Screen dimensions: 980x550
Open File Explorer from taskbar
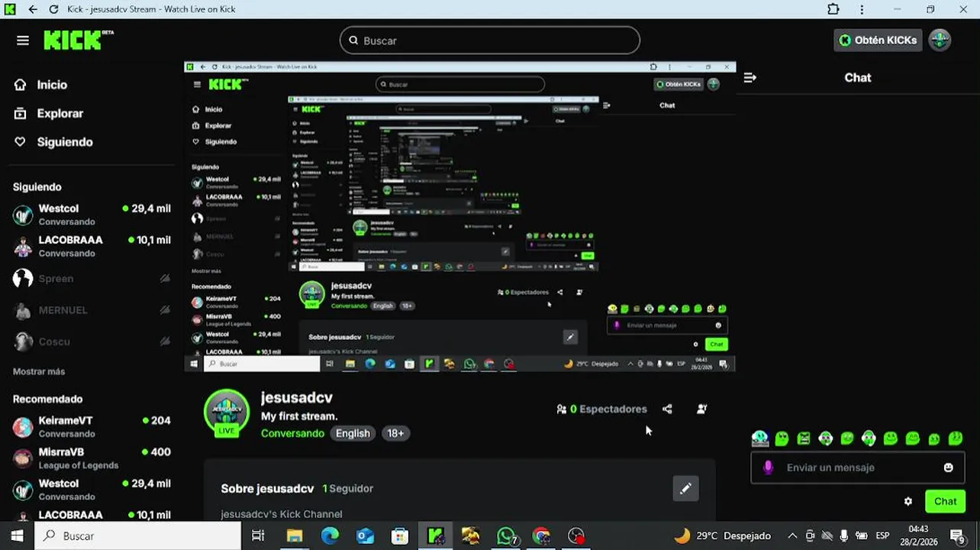point(295,535)
